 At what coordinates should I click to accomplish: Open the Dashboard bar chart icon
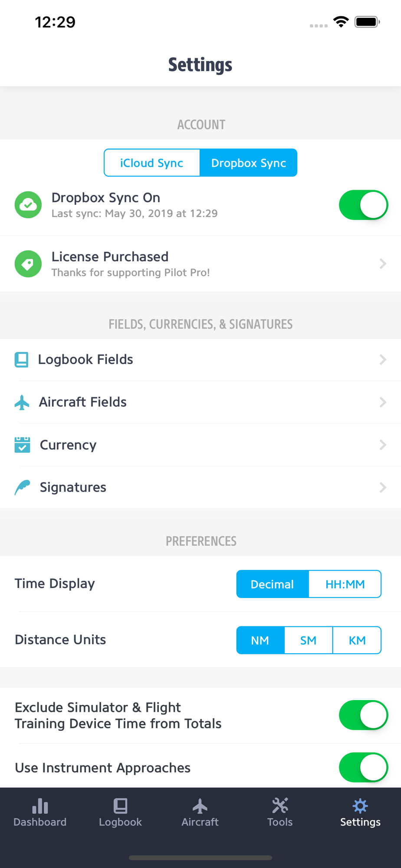pos(40,806)
